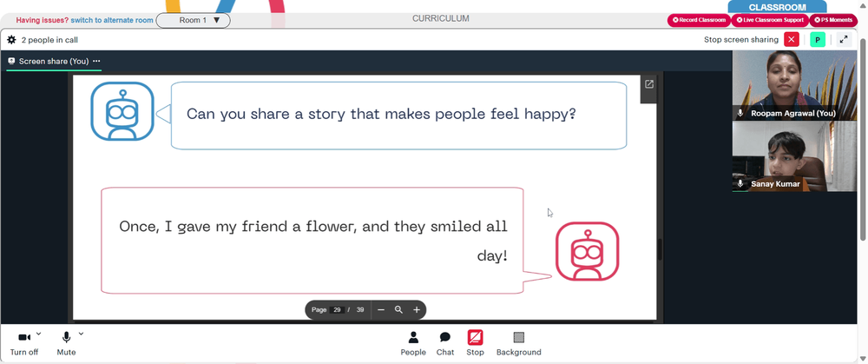The height and width of the screenshot is (364, 868).
Task: Open the Chat panel
Action: 445,343
